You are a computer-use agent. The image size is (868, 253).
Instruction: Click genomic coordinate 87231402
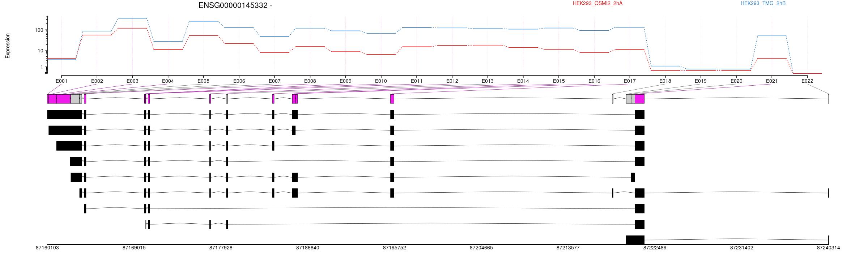pos(741,248)
